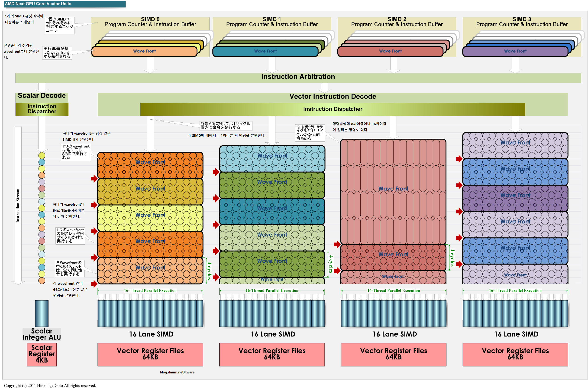Click the AMD Next GPU Core Vector Units title
The image size is (588, 389).
tap(38, 4)
